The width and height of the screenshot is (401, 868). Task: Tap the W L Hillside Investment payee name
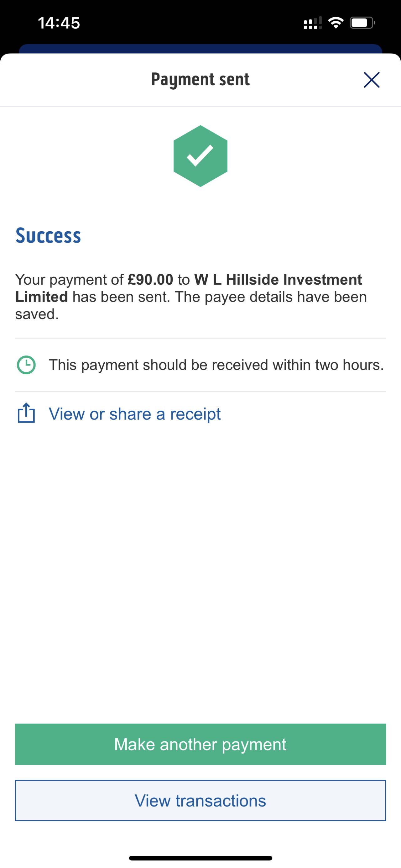point(278,280)
